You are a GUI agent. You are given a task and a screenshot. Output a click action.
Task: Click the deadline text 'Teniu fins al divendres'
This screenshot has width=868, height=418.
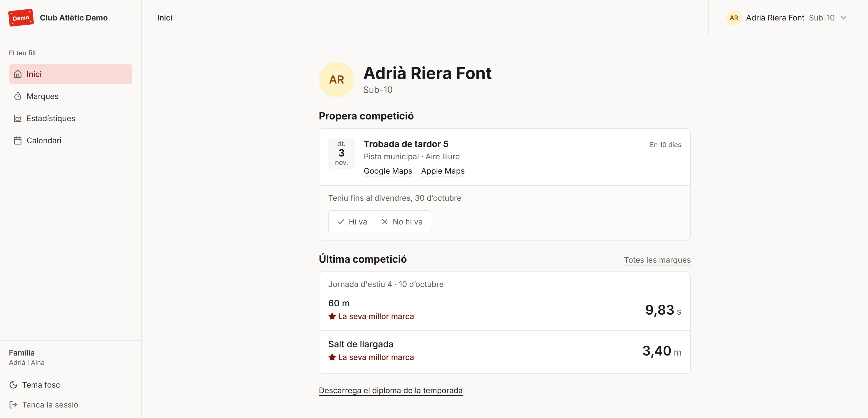(x=395, y=198)
